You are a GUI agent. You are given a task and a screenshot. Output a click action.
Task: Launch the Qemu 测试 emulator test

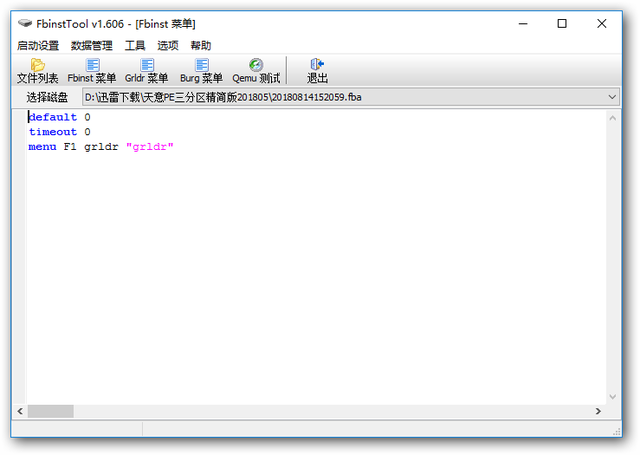pos(256,71)
